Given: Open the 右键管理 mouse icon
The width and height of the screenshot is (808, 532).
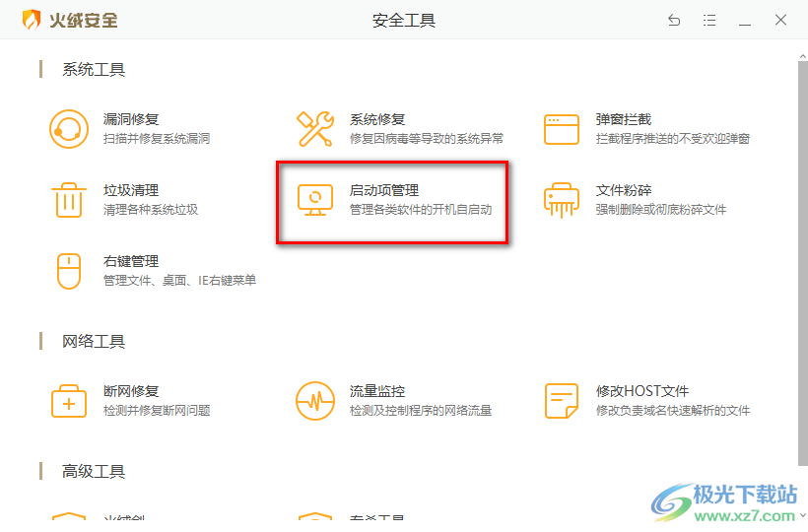Looking at the screenshot, I should [x=69, y=271].
